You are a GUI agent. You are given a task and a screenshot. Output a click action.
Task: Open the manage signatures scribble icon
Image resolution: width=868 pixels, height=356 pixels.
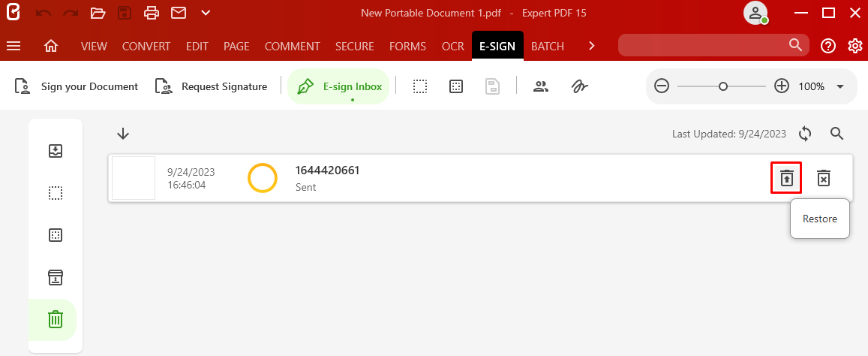[580, 86]
